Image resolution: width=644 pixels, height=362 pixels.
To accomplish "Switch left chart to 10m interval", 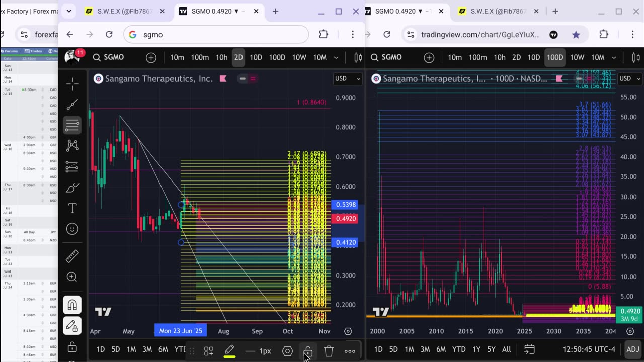I will 177,57.
